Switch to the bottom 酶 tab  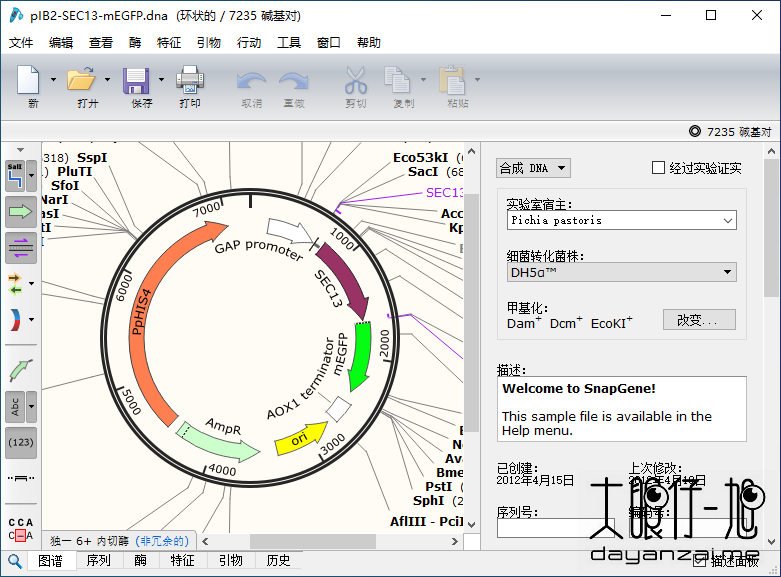click(140, 561)
